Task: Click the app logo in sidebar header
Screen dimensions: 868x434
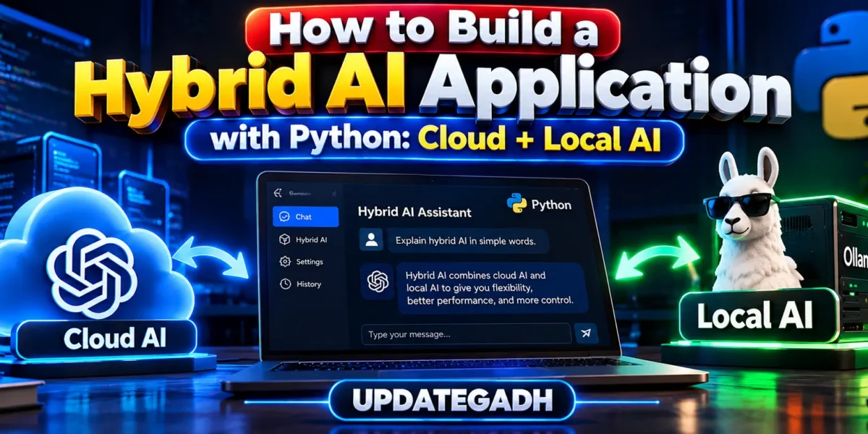Action: 276,193
